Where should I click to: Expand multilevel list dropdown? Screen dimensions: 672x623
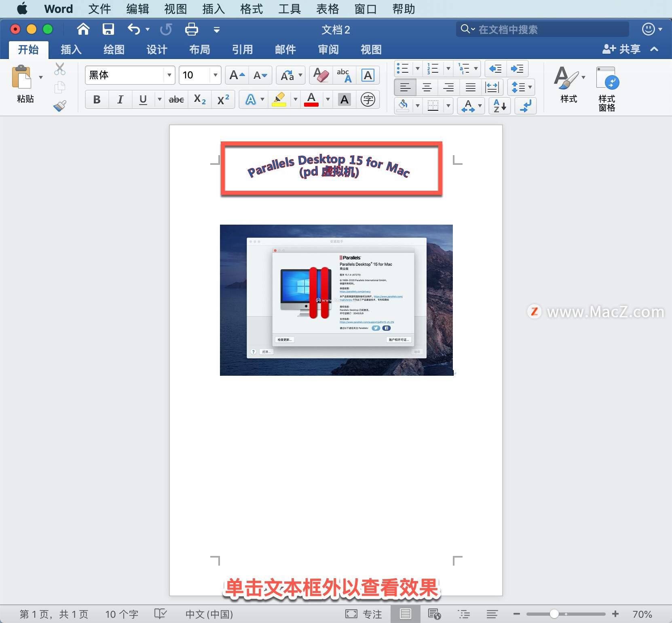[476, 69]
